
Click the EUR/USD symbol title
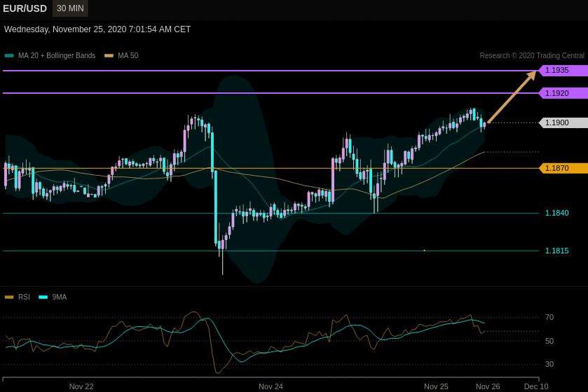[25, 8]
